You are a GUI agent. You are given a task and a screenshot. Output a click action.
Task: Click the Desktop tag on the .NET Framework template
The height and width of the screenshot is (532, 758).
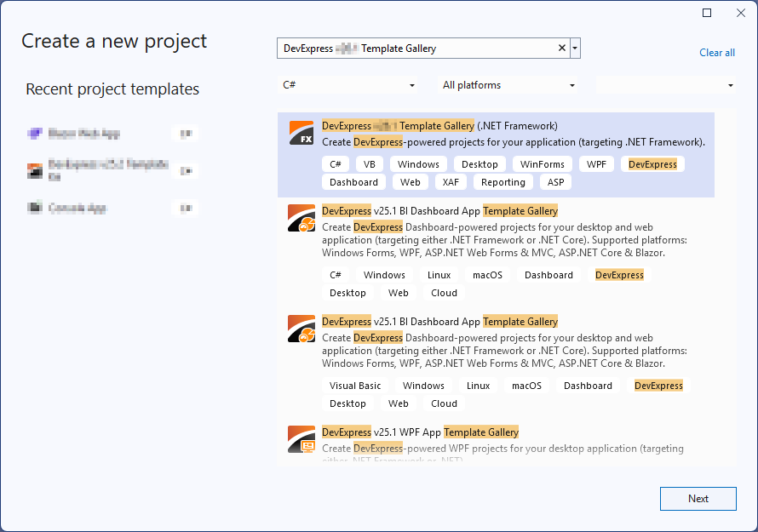[x=479, y=164]
